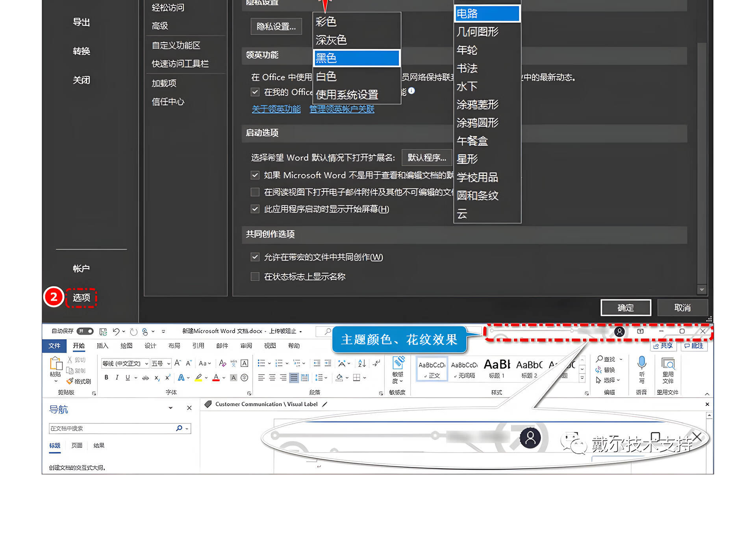The width and height of the screenshot is (756, 554).
Task: Apply strikethrough formatting
Action: [x=146, y=378]
